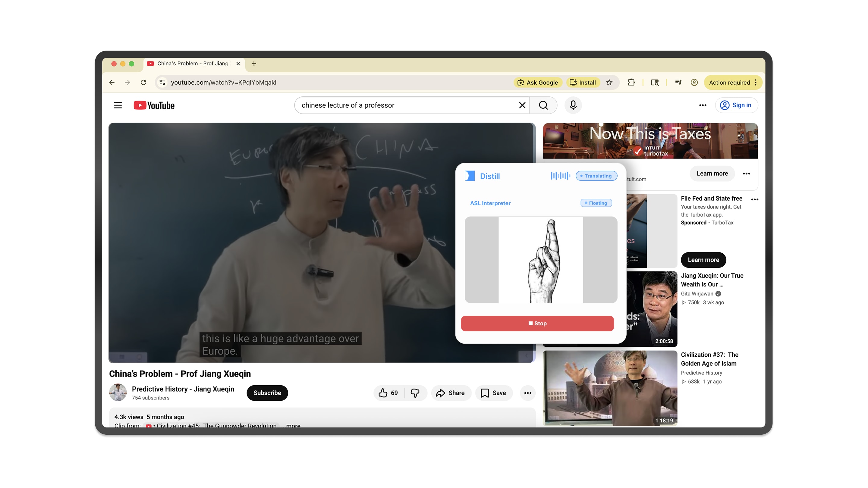Open Predictive History - Jiang Xueqin channel name
Image resolution: width=868 pixels, height=488 pixels.
point(183,389)
